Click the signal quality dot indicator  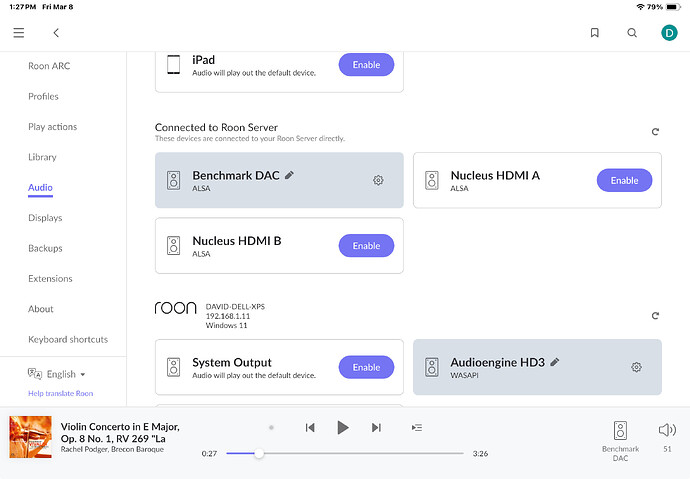(271, 427)
